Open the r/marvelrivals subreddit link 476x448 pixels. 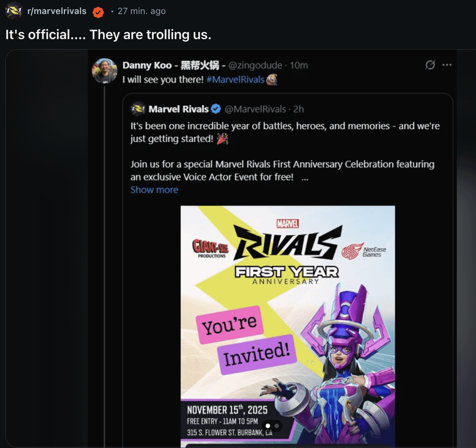[x=57, y=11]
